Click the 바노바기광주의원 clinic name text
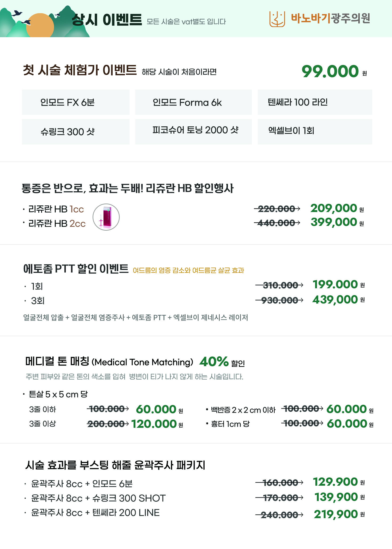392x549 pixels. (x=330, y=18)
